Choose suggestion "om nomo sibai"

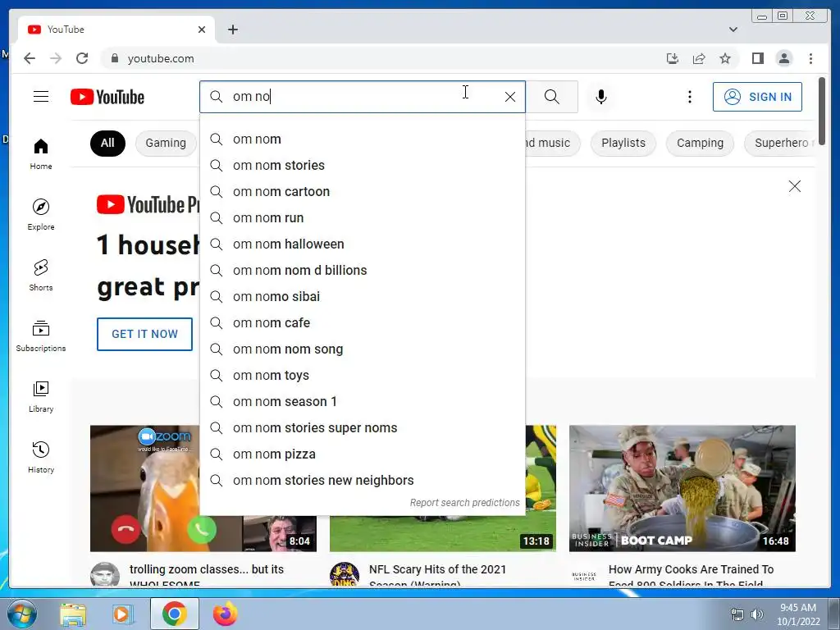click(363, 297)
